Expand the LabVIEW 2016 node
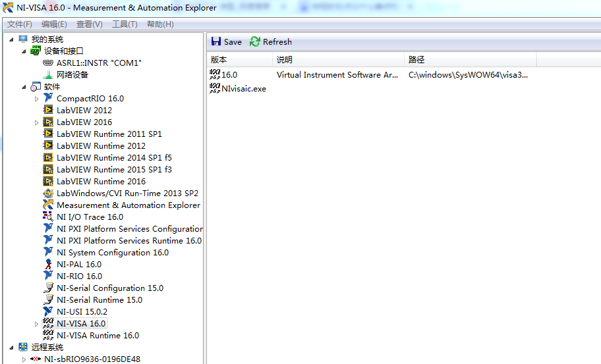Viewport: 601px width, 364px height. [36, 122]
